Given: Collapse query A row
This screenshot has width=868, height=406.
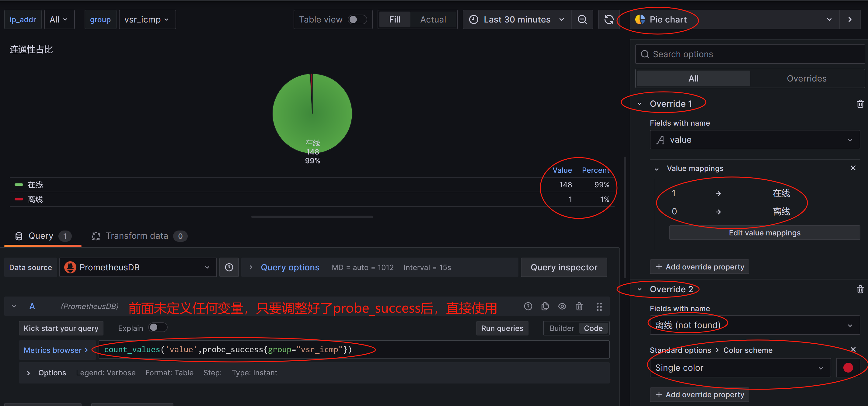Looking at the screenshot, I should click(14, 306).
